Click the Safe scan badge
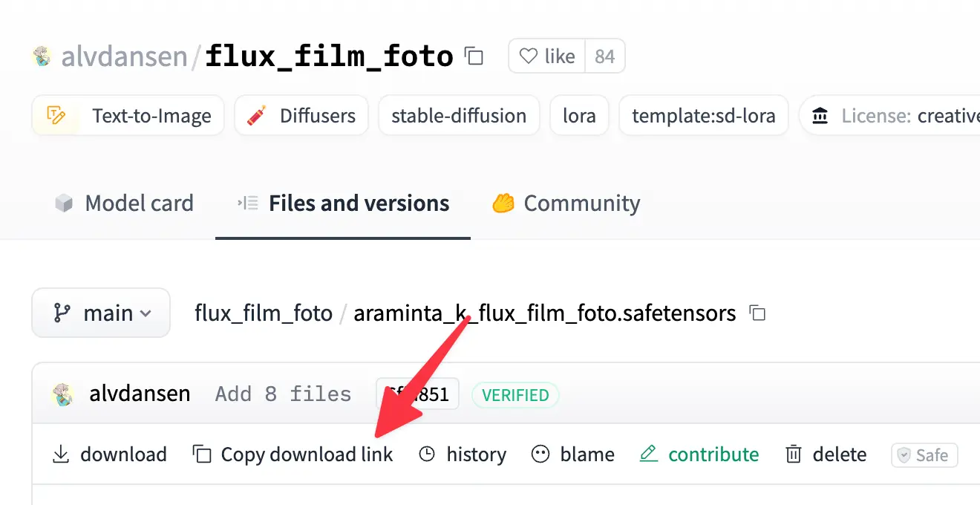 (924, 454)
